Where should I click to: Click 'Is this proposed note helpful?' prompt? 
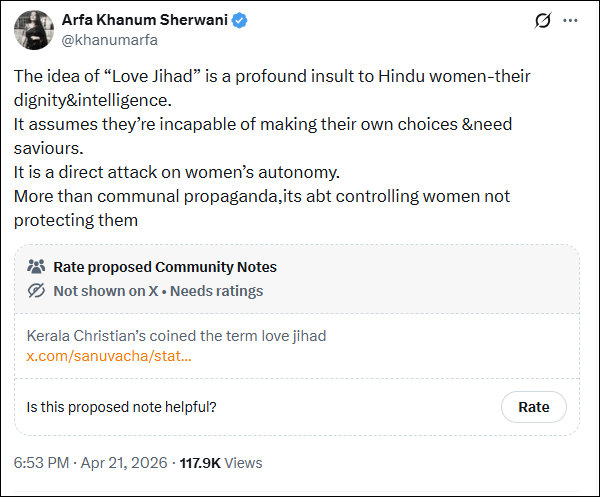point(121,407)
